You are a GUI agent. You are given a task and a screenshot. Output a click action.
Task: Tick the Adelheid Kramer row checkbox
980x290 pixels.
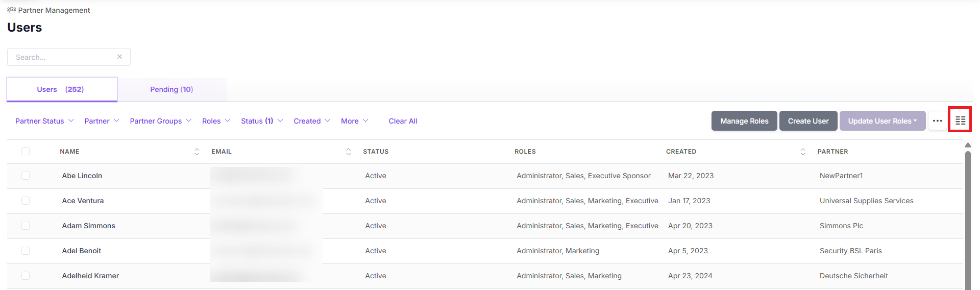26,276
